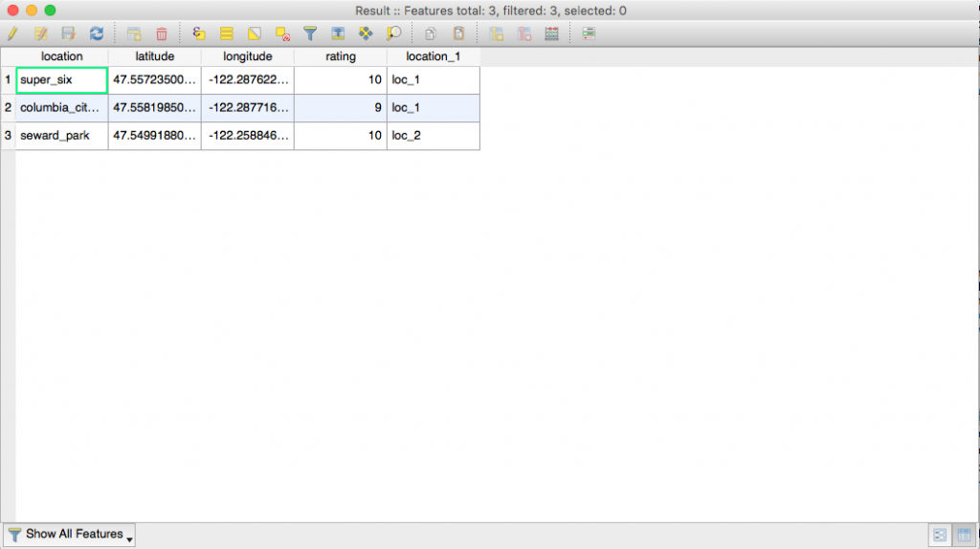Sort by the location column header
The height and width of the screenshot is (549, 980).
pyautogui.click(x=62, y=56)
